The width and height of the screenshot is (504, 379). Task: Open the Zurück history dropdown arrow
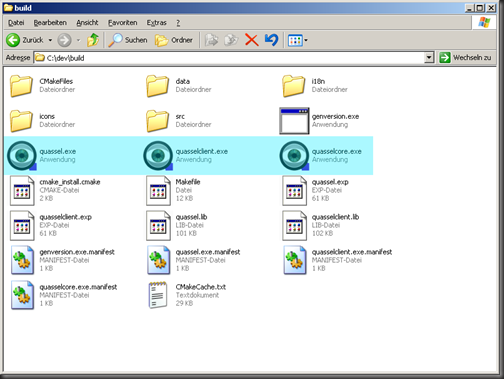click(50, 40)
